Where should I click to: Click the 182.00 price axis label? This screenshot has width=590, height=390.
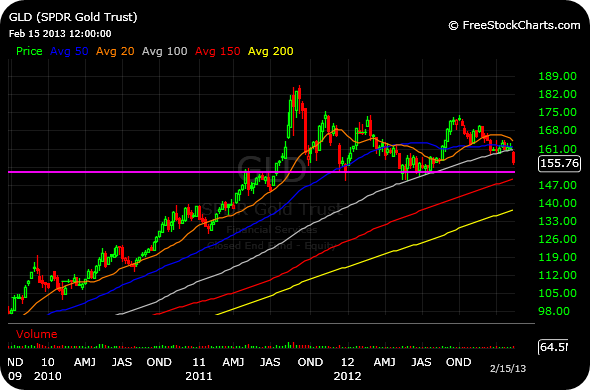558,94
